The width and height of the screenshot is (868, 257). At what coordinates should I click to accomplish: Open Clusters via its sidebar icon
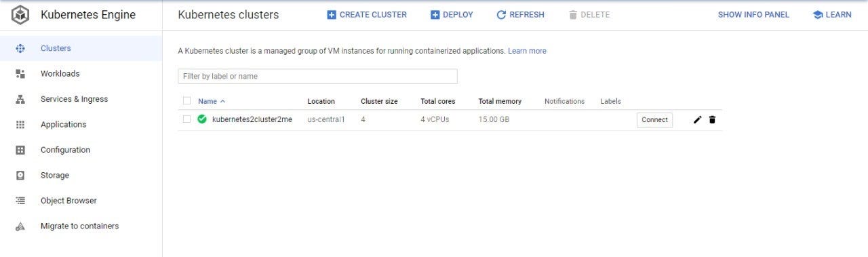pos(20,48)
